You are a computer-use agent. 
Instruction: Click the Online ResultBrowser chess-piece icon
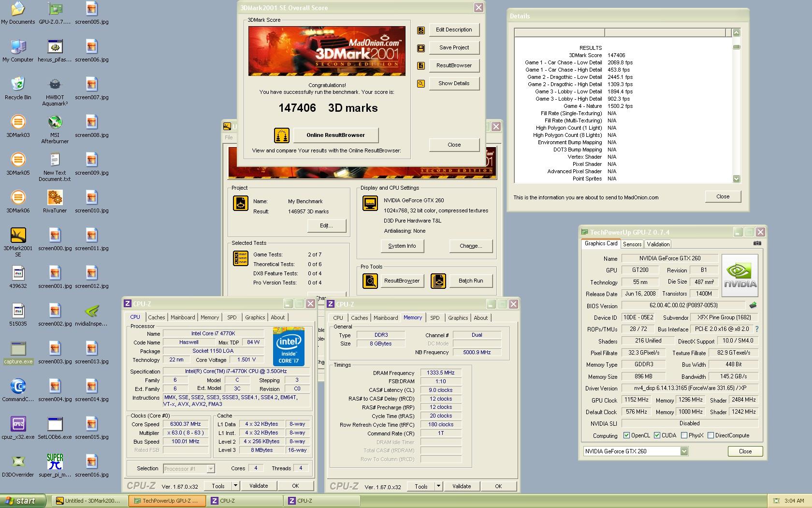pyautogui.click(x=282, y=135)
